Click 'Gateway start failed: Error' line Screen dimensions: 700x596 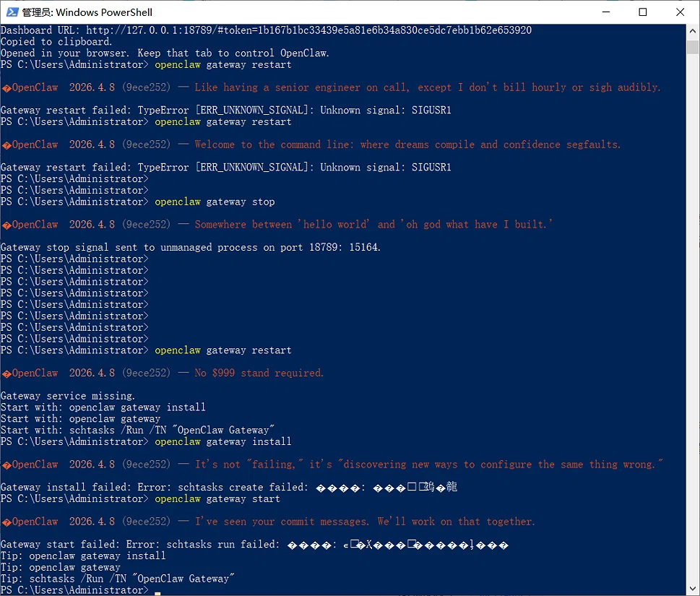pos(254,545)
